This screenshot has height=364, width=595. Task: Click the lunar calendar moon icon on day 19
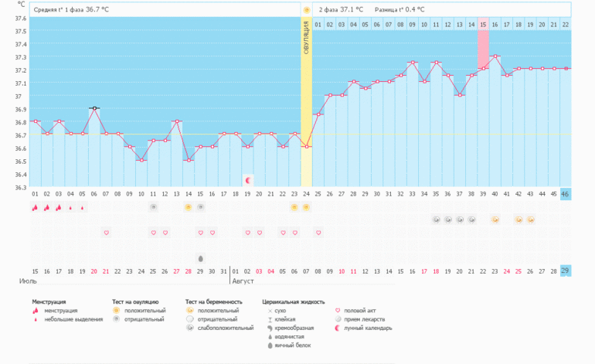[248, 180]
